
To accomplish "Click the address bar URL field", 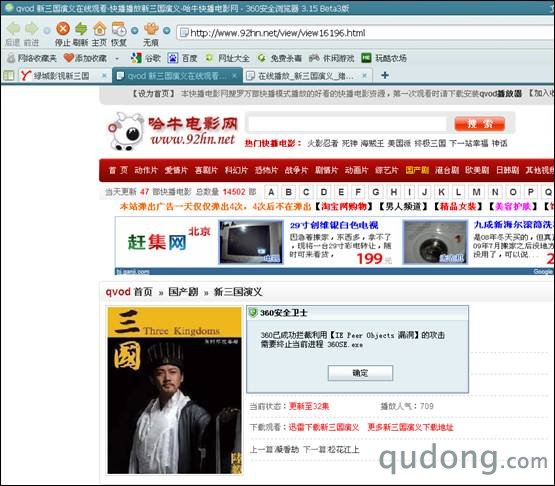I will 365,33.
